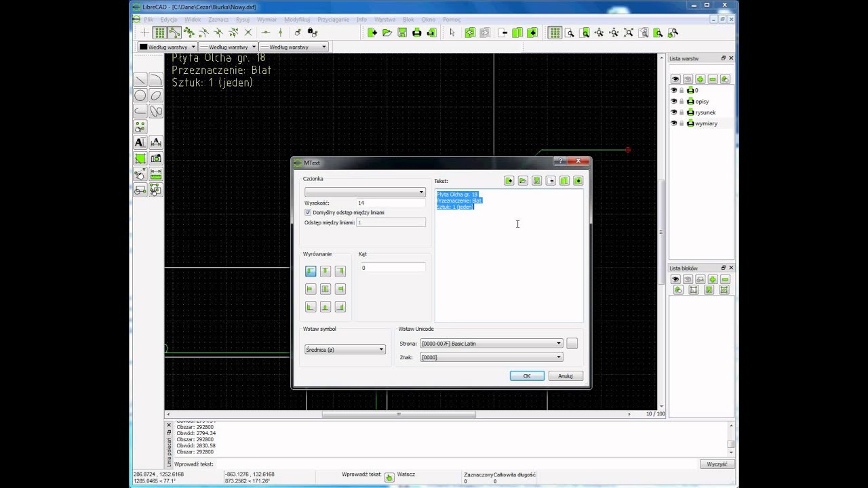
Task: Open the line width dropdown
Action: [x=228, y=47]
